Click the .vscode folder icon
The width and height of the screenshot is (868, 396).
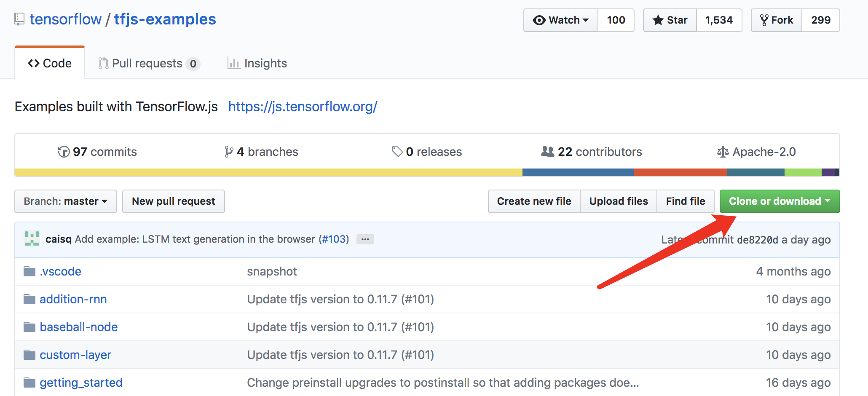point(29,271)
